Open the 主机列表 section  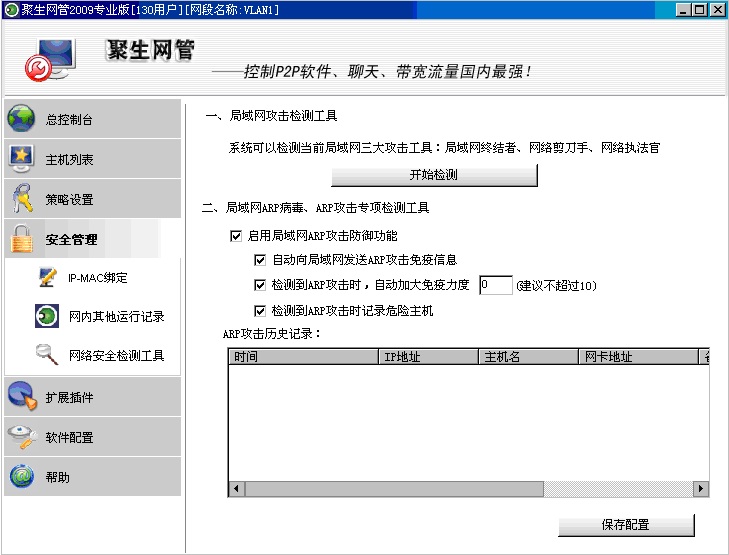(x=93, y=159)
